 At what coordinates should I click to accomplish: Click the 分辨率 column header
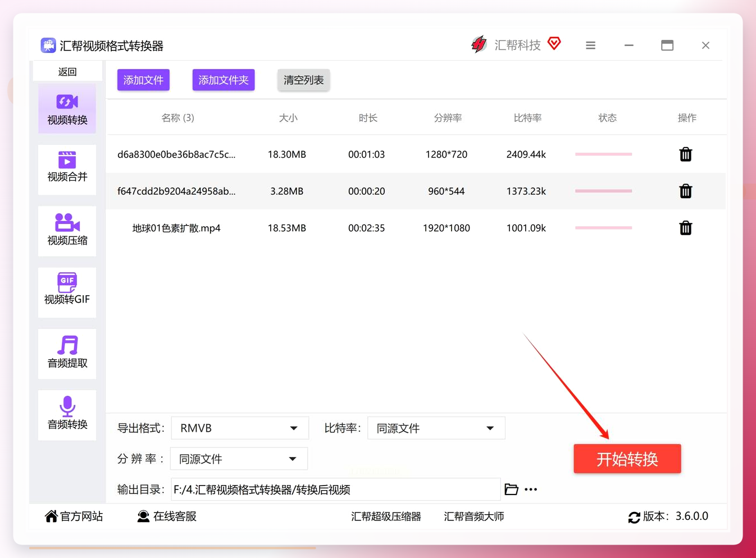click(x=448, y=118)
